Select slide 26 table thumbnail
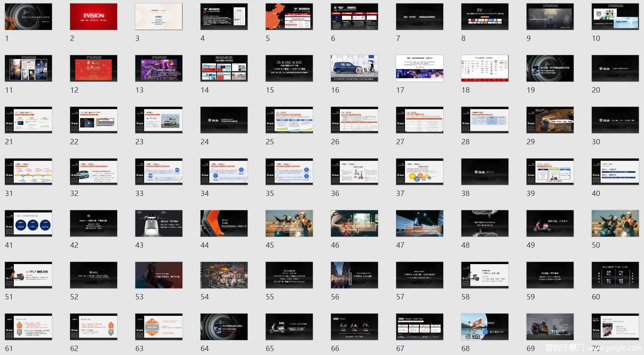 tap(354, 120)
